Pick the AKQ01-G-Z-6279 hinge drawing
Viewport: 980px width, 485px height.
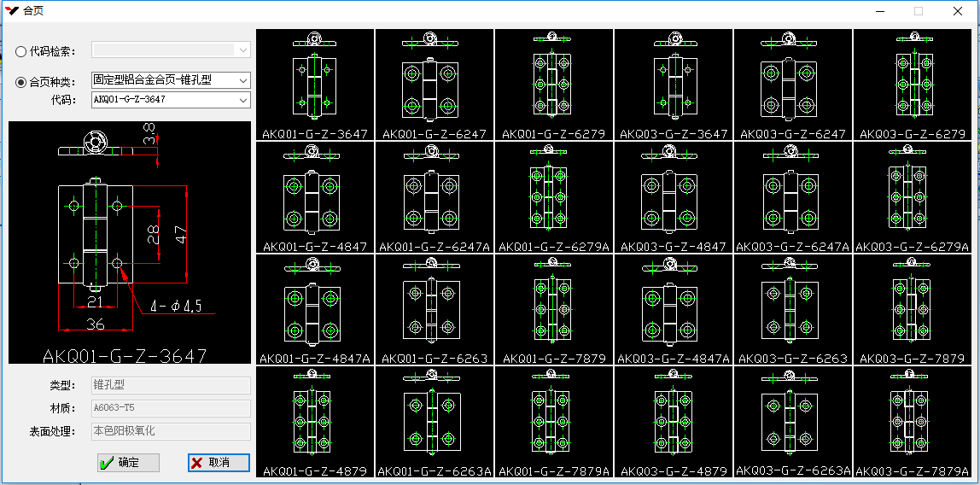(553, 85)
